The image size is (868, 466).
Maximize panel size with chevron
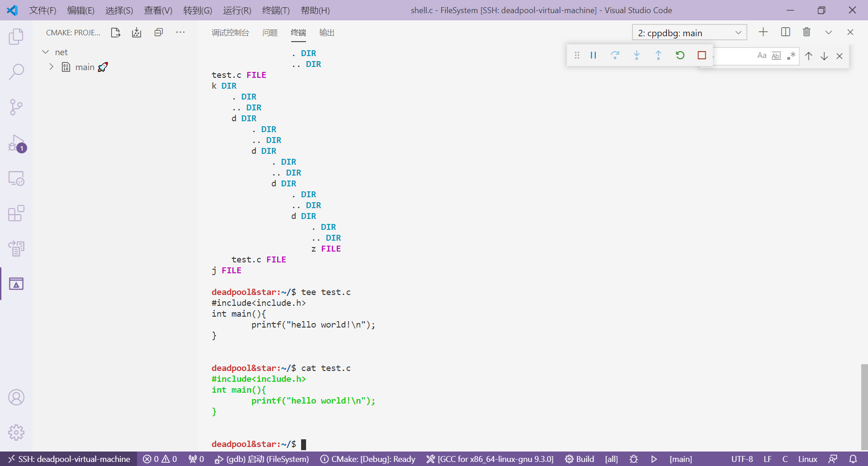click(x=829, y=32)
